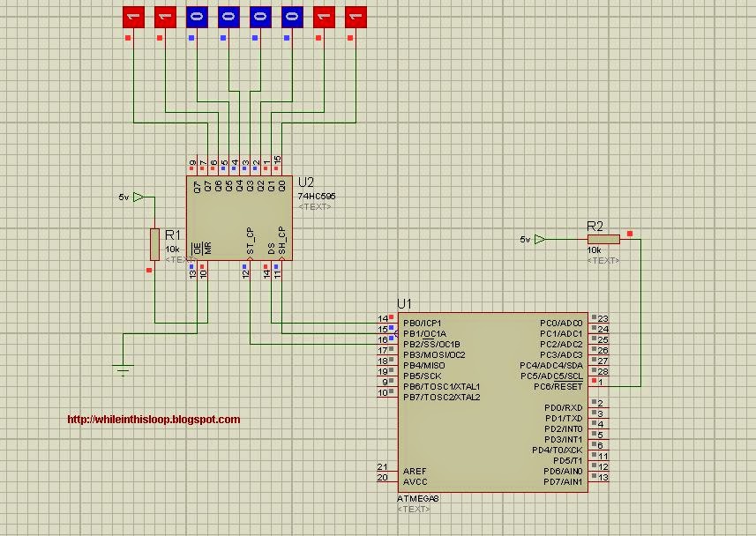756x536 pixels.
Task: Open the whileinthisloop blogspot link
Action: 153,421
